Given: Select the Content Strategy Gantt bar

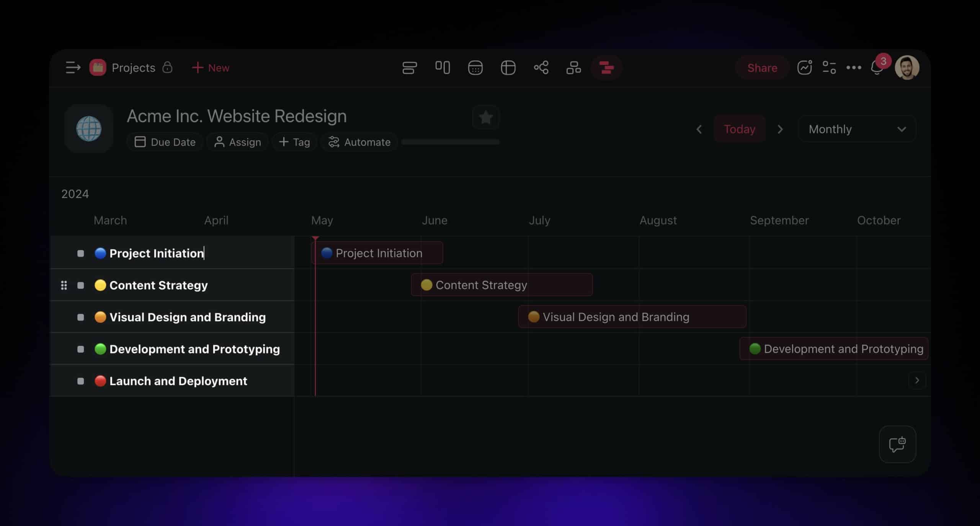Looking at the screenshot, I should (x=501, y=285).
